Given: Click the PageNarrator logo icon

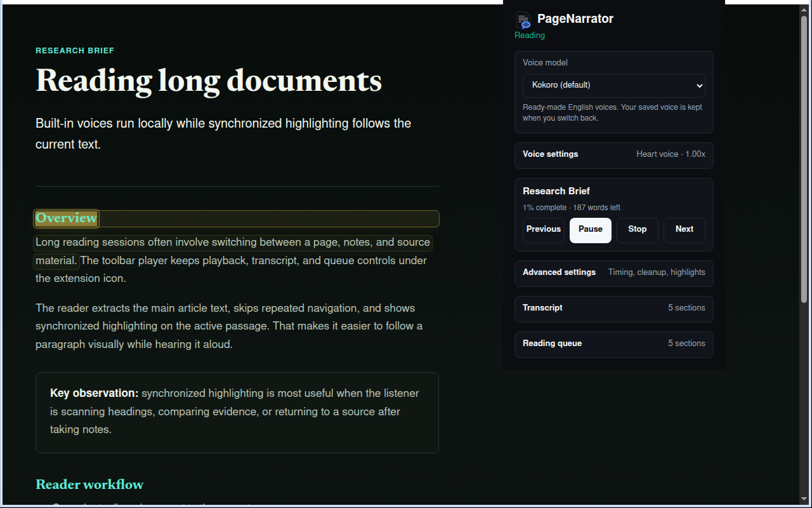Looking at the screenshot, I should 523,20.
